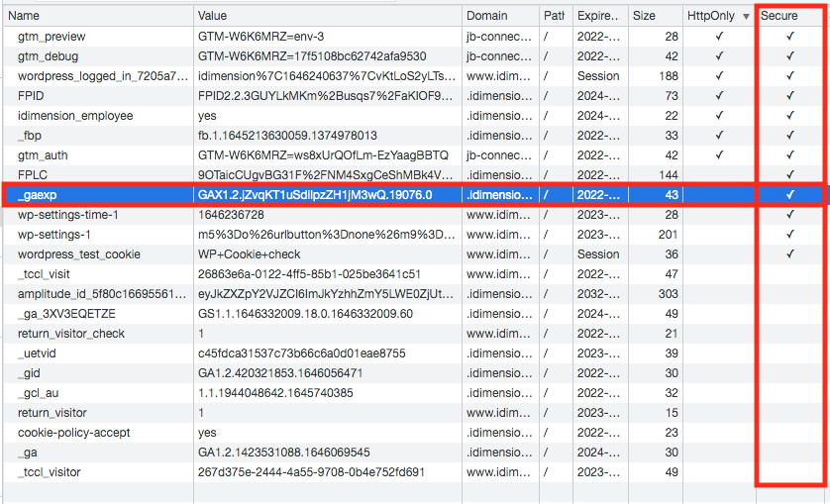Select the wp-settings-1 cookie name

tap(54, 235)
